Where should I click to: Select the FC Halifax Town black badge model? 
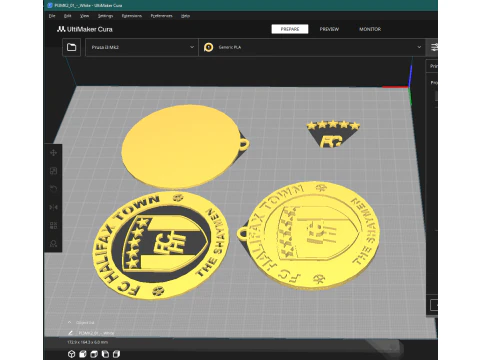(x=161, y=245)
